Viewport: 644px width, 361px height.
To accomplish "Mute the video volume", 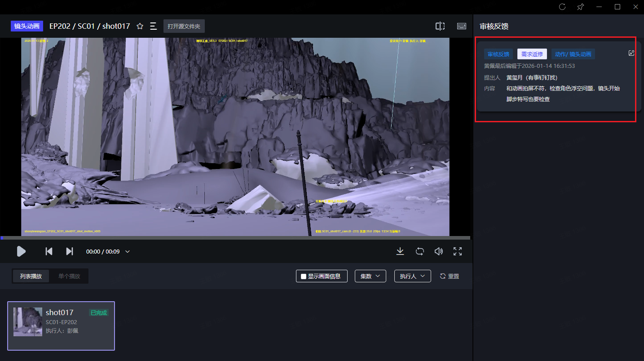I will point(439,251).
